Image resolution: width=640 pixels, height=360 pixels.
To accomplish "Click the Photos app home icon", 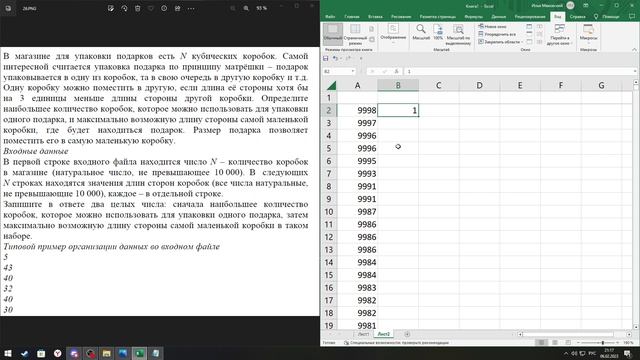I will click(8, 8).
